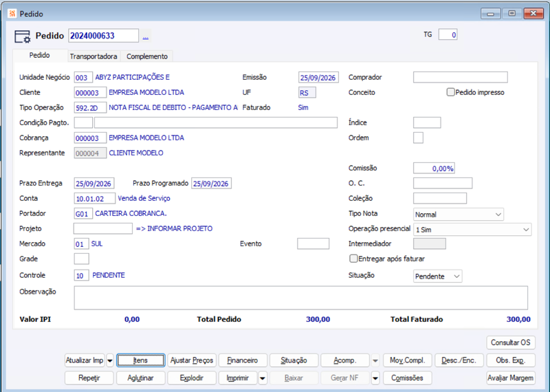Image resolution: width=550 pixels, height=392 pixels.
Task: Click the orange app icon in title bar
Action: (x=12, y=14)
